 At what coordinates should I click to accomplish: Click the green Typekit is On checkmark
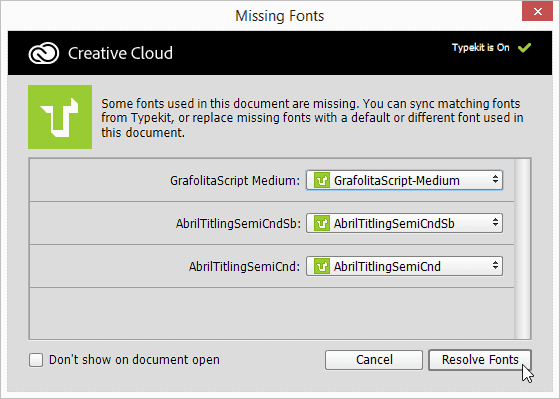(524, 48)
